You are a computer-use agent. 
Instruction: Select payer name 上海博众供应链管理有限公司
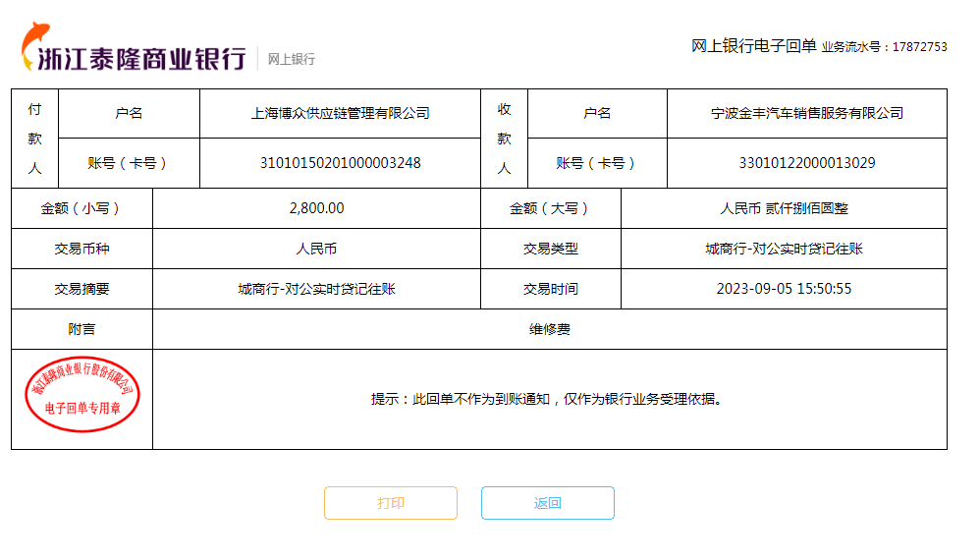340,113
